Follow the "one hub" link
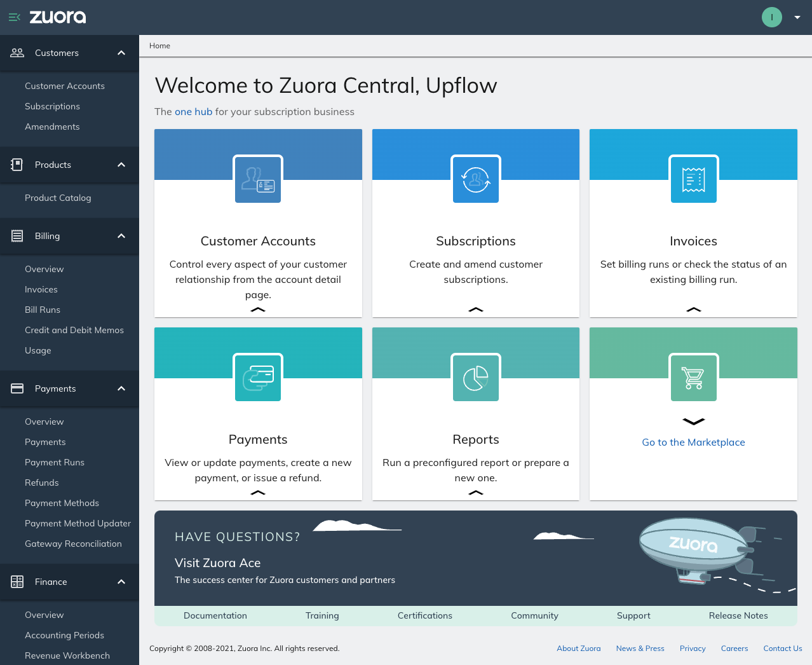The image size is (812, 665). click(193, 112)
